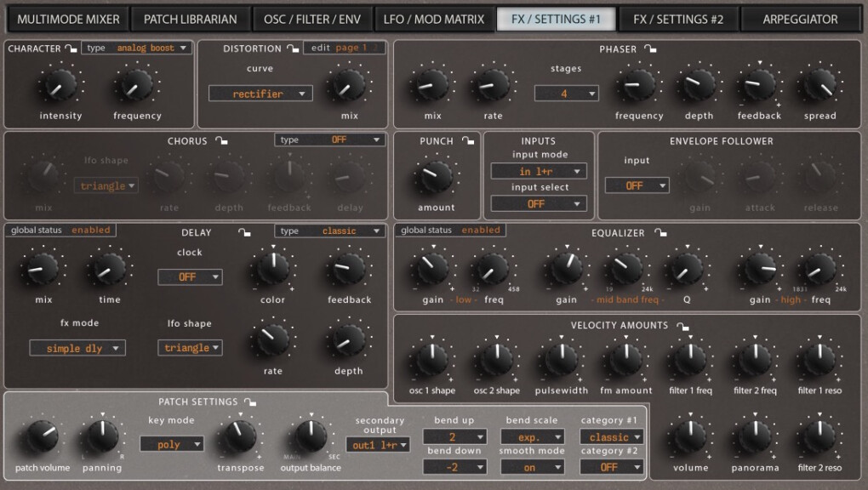The image size is (868, 490).
Task: Click the Delay feedback knob
Action: [349, 270]
